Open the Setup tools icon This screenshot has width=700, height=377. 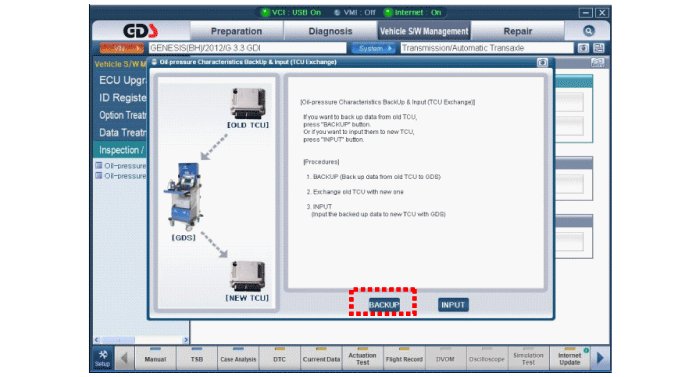[x=103, y=358]
